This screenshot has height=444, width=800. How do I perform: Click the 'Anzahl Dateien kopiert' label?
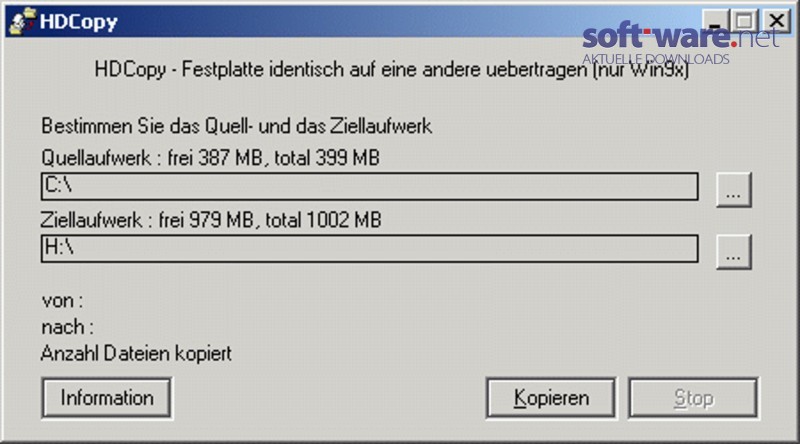pyautogui.click(x=136, y=353)
